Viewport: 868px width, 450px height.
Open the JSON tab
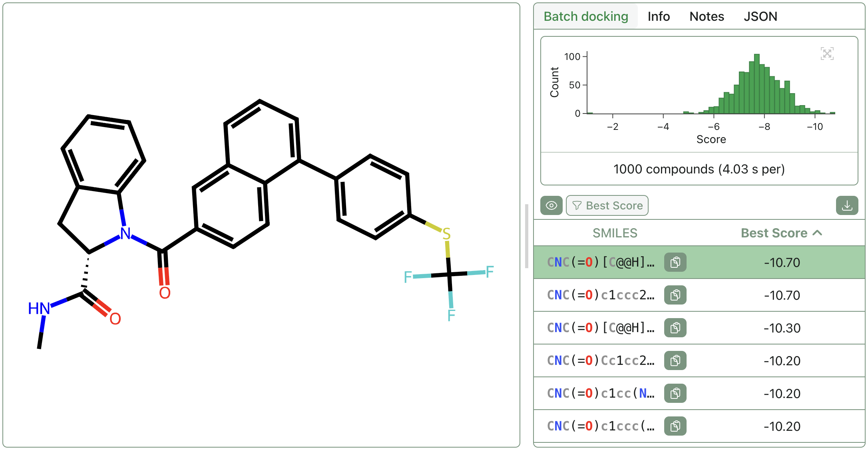[760, 16]
